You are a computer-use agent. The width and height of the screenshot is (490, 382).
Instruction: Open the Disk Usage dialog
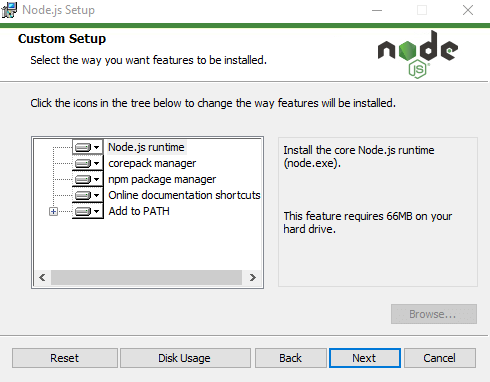pyautogui.click(x=185, y=358)
